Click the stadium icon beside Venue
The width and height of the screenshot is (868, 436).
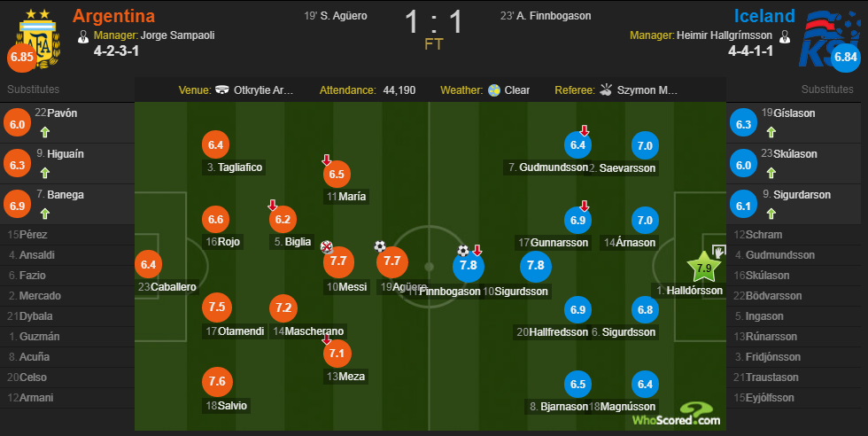click(222, 90)
